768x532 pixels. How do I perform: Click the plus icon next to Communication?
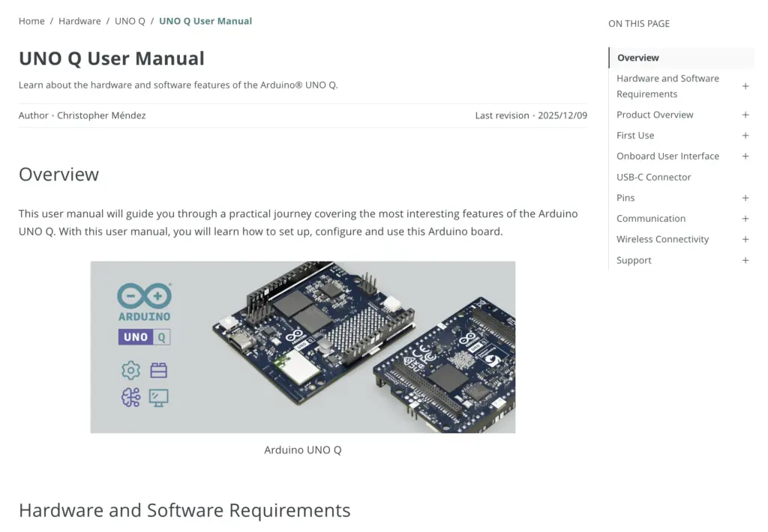[x=745, y=219]
